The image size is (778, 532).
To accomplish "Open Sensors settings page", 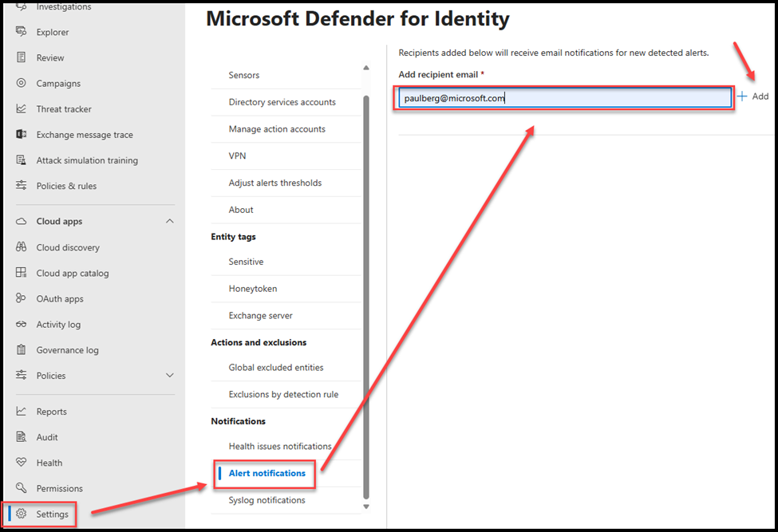I will coord(243,75).
